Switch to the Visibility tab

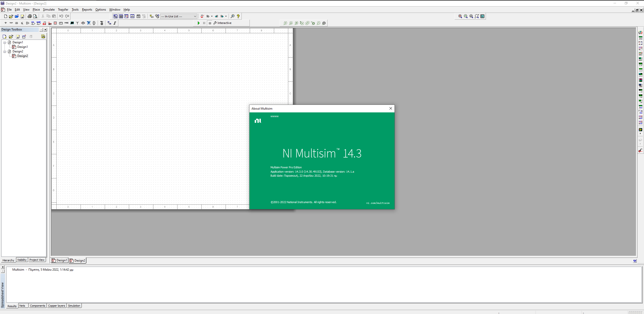click(22, 260)
